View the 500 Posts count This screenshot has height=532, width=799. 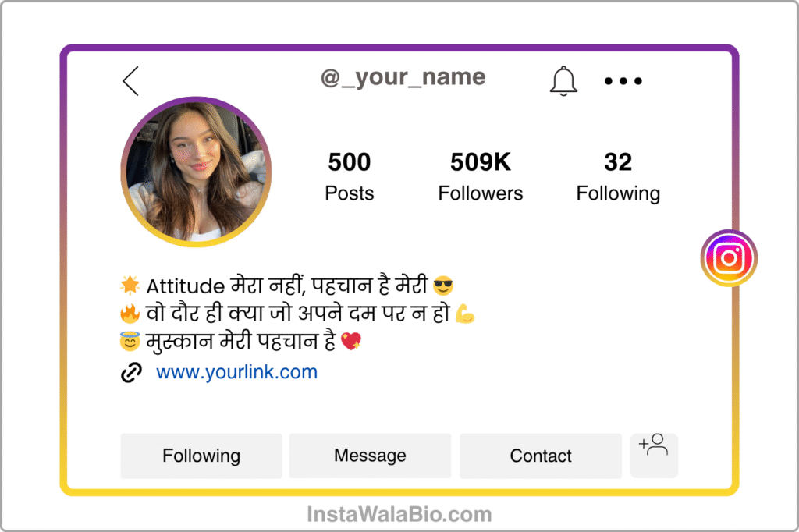(350, 176)
